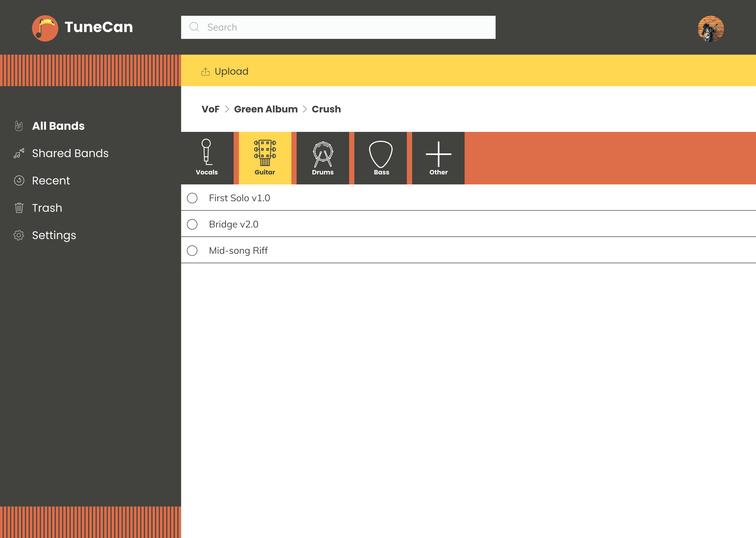Go to the VoF breadcrumb

[x=211, y=109]
